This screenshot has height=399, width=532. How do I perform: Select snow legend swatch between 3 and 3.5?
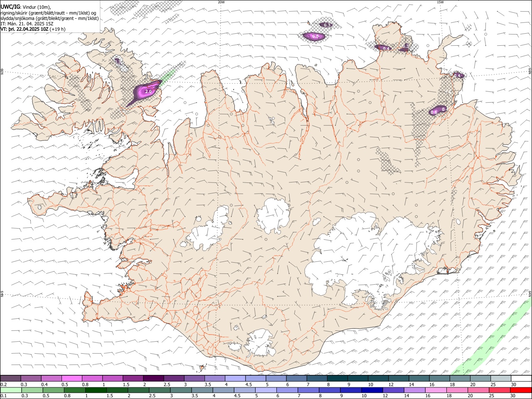pos(194,378)
